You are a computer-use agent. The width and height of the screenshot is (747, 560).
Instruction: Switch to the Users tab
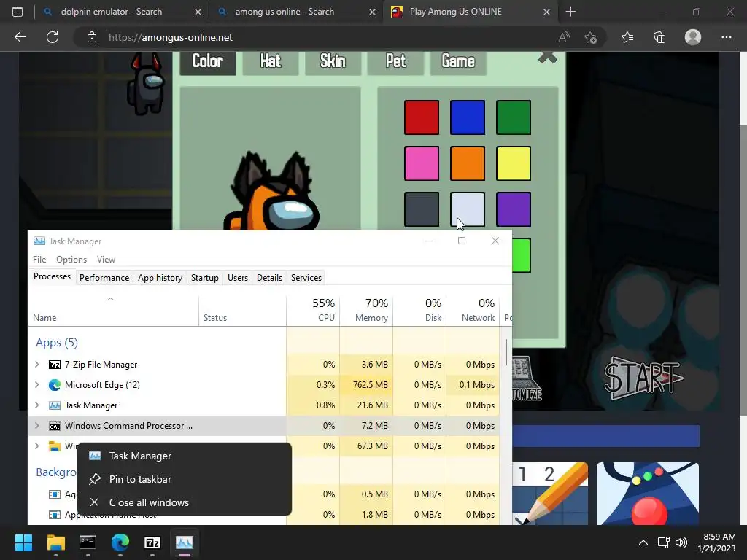(238, 278)
